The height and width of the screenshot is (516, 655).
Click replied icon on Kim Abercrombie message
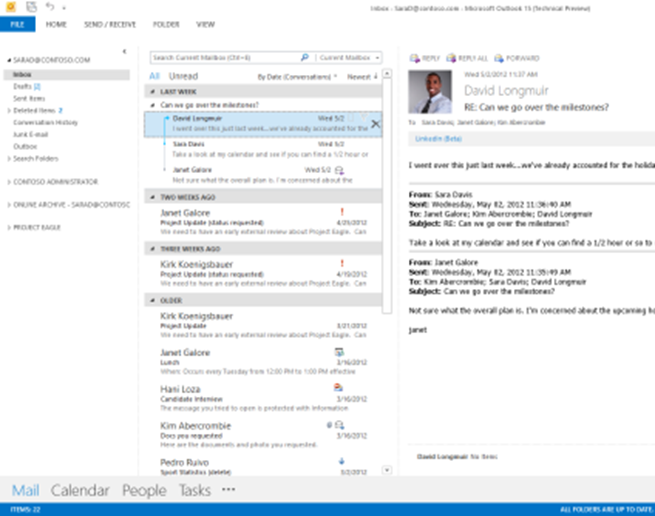(x=339, y=425)
